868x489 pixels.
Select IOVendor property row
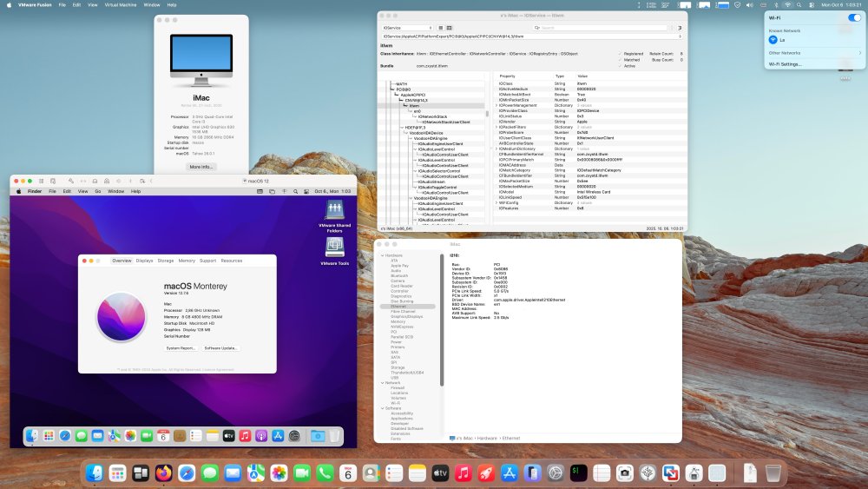[x=589, y=122]
